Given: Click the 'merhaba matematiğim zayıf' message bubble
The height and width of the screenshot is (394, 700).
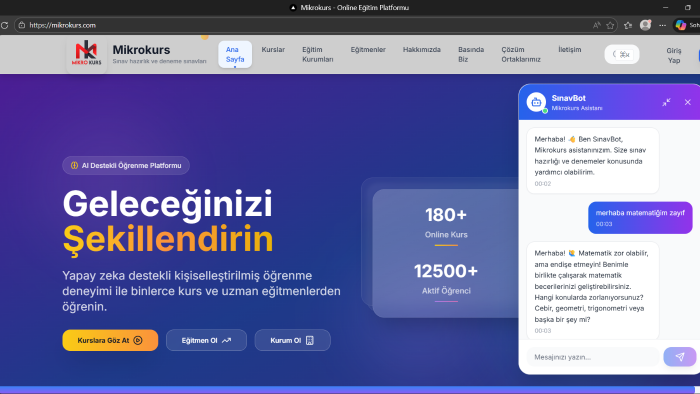Looking at the screenshot, I should point(640,218).
